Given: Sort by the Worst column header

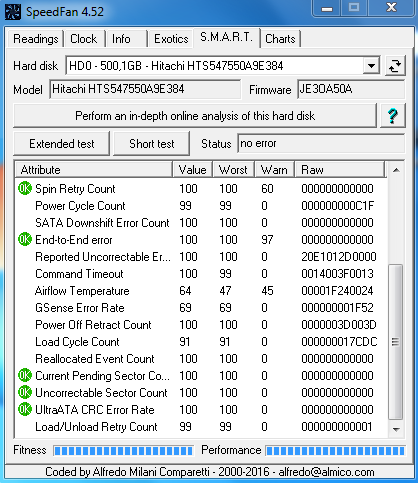Looking at the screenshot, I should click(233, 170).
